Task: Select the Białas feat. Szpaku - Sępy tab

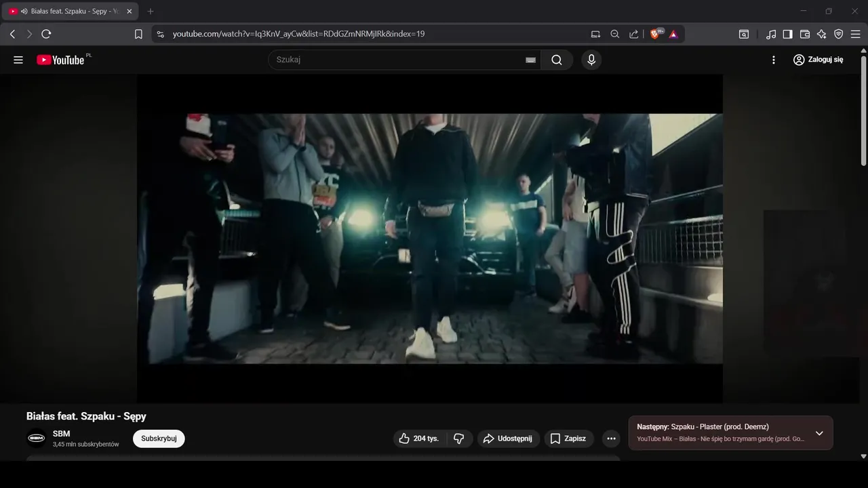Action: coord(71,12)
